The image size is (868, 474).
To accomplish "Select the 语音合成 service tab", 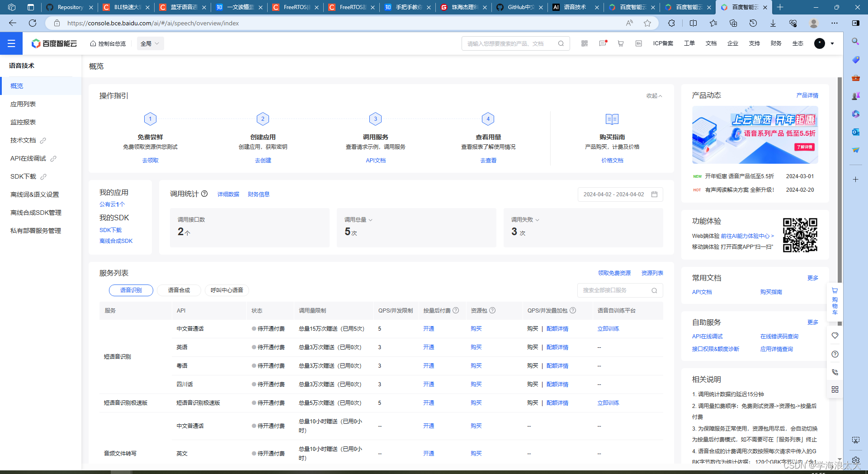I will point(179,290).
